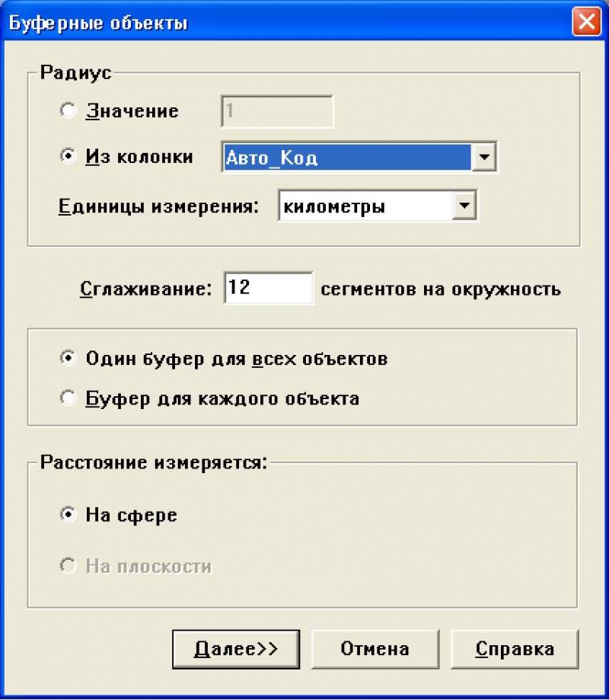Click the Буферные объекты title bar
This screenshot has height=700, width=609.
285,22
